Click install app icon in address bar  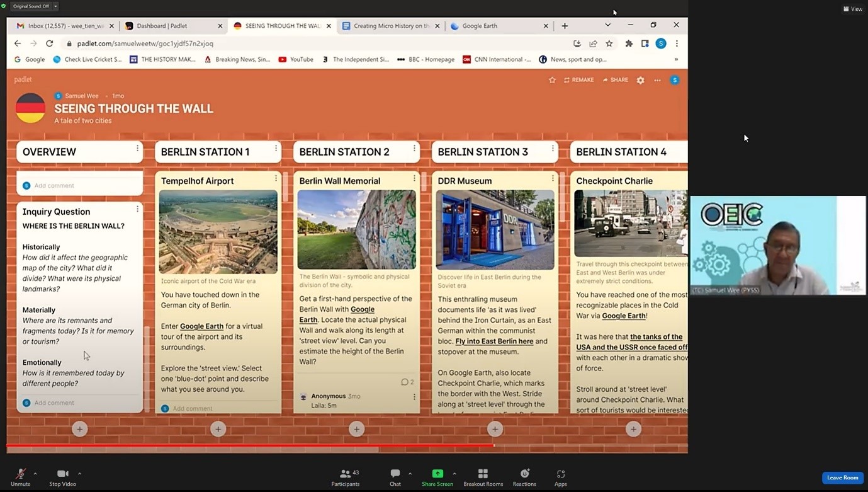577,43
